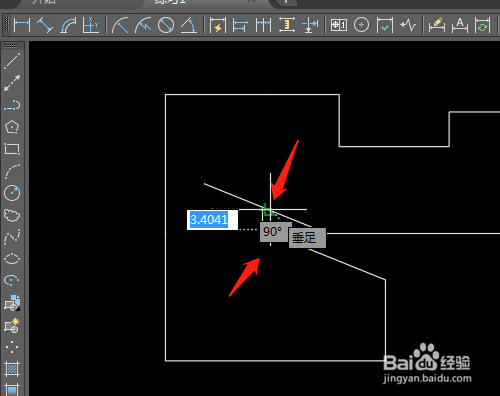
Task: Select the Rectangle tool
Action: click(x=12, y=149)
